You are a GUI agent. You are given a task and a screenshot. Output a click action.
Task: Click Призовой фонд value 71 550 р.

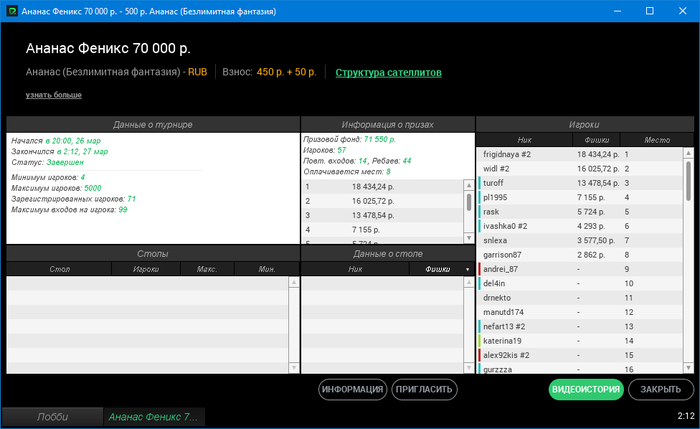(x=379, y=139)
